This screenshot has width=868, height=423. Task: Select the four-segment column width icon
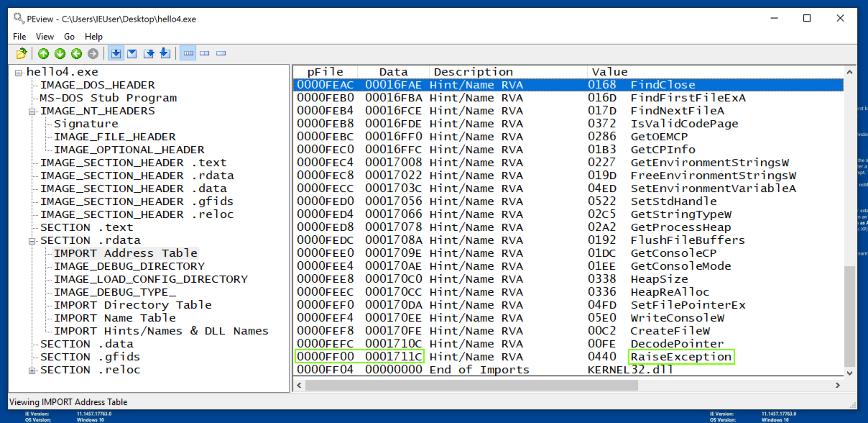pos(188,53)
